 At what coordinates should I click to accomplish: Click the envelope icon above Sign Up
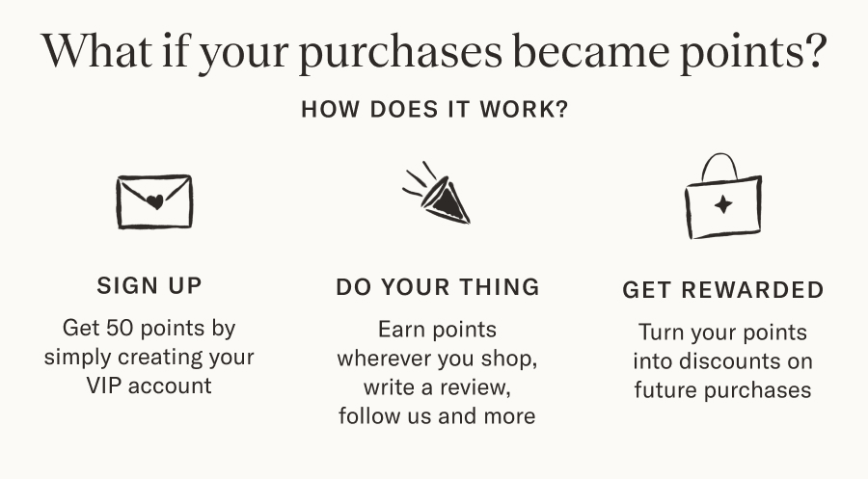tap(154, 201)
